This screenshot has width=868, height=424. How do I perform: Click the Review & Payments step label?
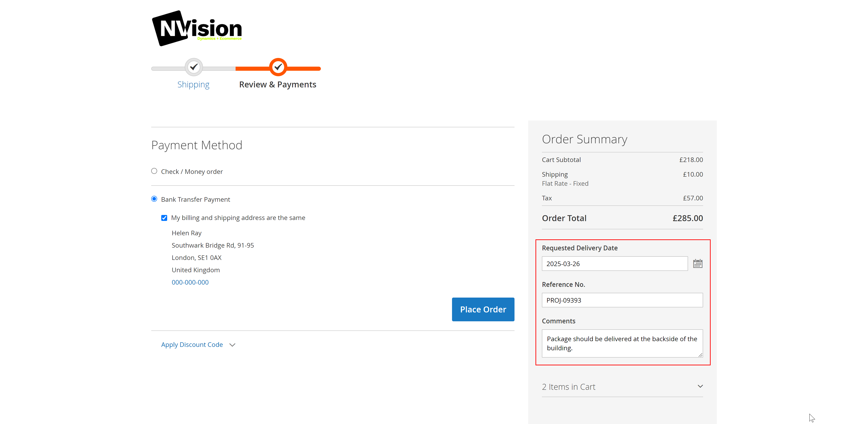(278, 84)
